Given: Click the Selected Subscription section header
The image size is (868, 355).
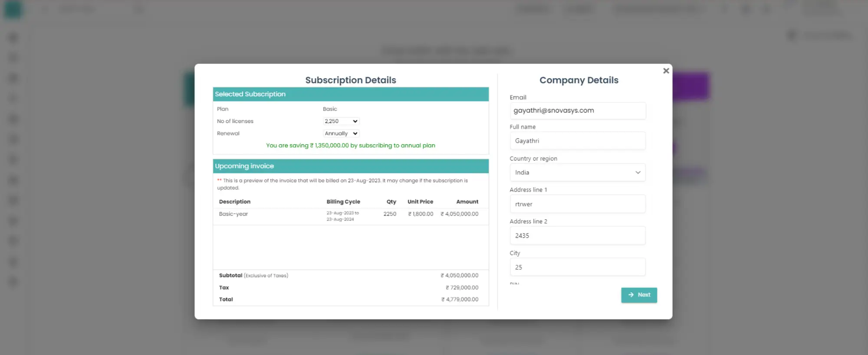Looking at the screenshot, I should click(351, 94).
